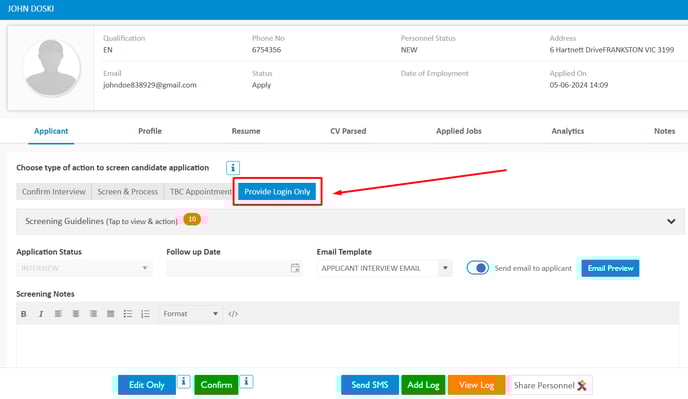
Task: Click info icon beside screening action heading
Action: [233, 168]
